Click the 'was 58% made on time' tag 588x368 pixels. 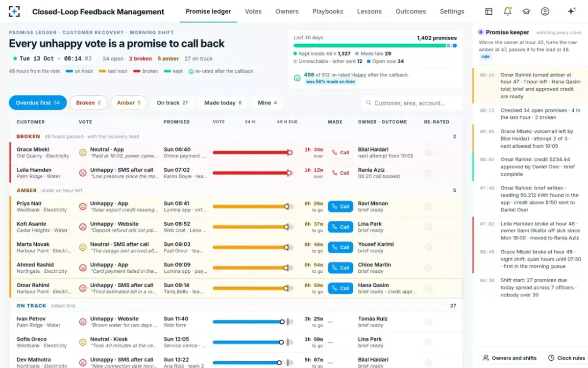tap(331, 82)
